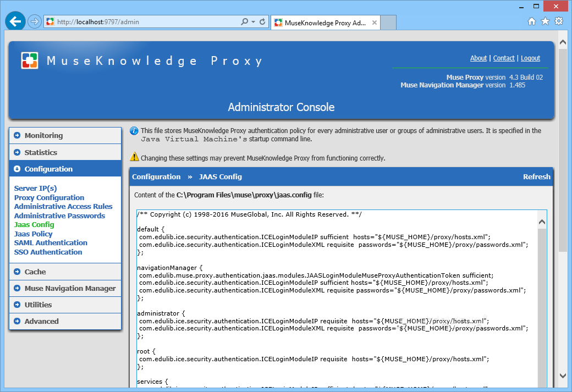Collapse the Configuration menu section

coord(65,169)
